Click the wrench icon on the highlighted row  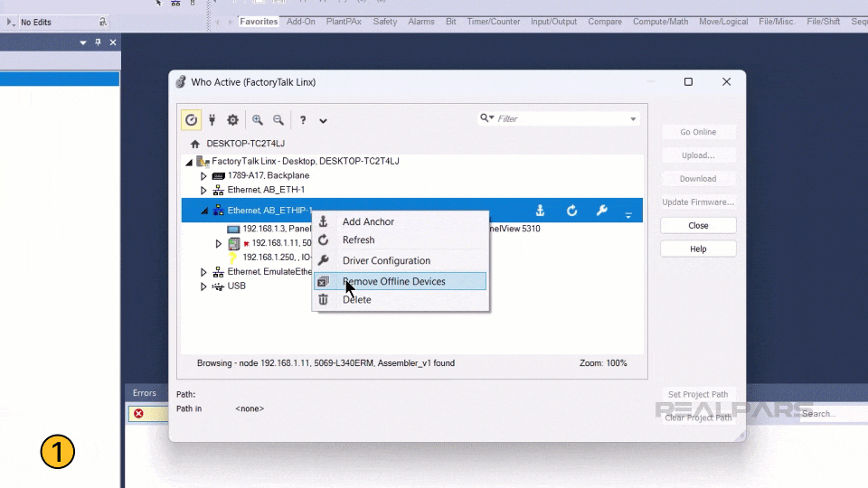tap(602, 211)
